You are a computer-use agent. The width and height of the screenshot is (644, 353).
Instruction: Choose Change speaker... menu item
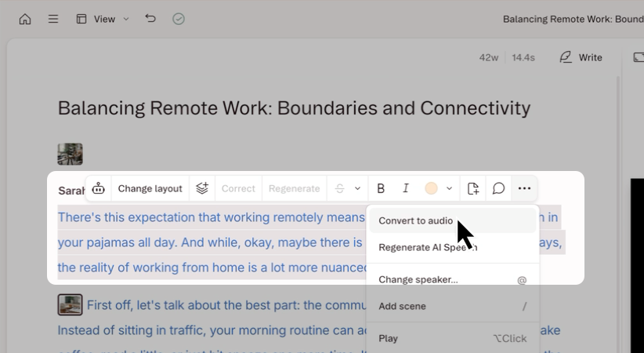pos(453,279)
